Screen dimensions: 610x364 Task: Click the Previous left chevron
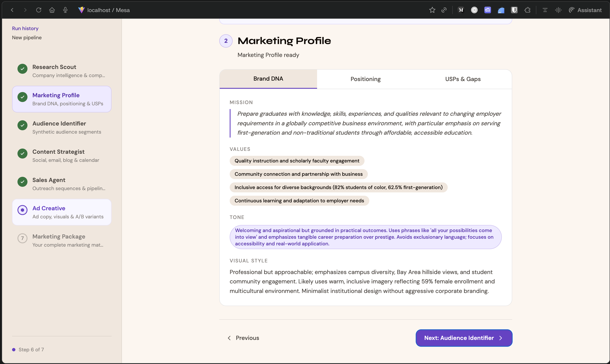pos(229,338)
